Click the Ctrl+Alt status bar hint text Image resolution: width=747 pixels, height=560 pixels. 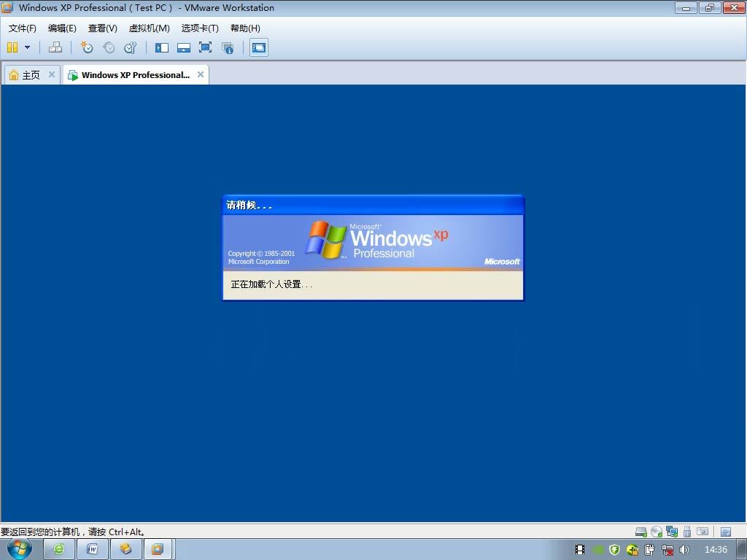point(73,532)
